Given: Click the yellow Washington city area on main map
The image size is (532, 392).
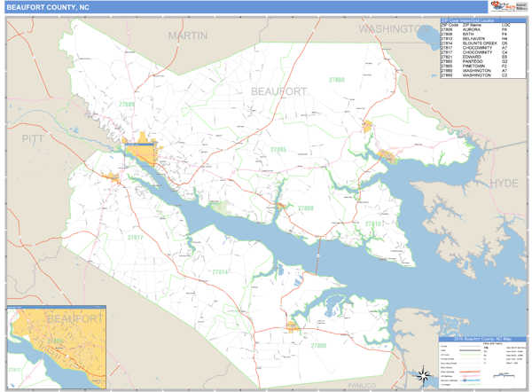Looking at the screenshot, I should coord(142,156).
